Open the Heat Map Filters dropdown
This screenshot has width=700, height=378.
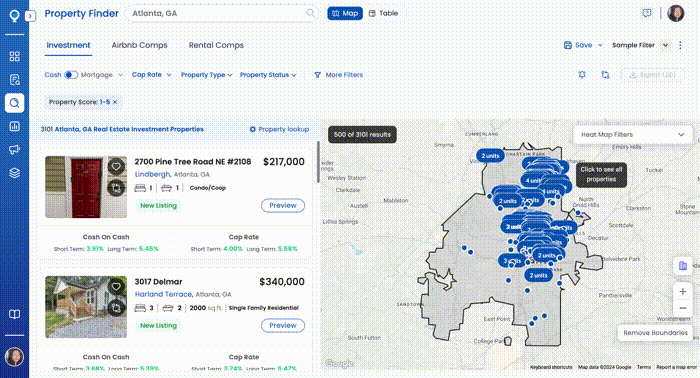point(632,134)
